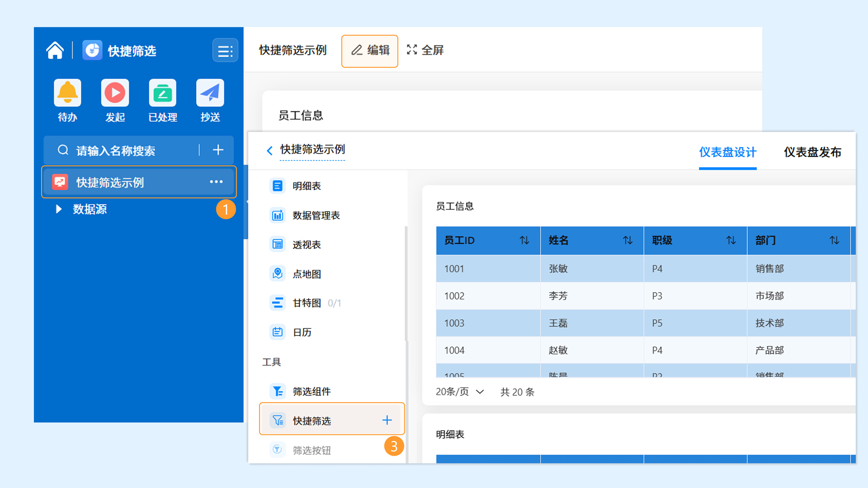Open 抄送 paper plane icon
Image resolution: width=868 pixels, height=488 pixels.
(210, 93)
